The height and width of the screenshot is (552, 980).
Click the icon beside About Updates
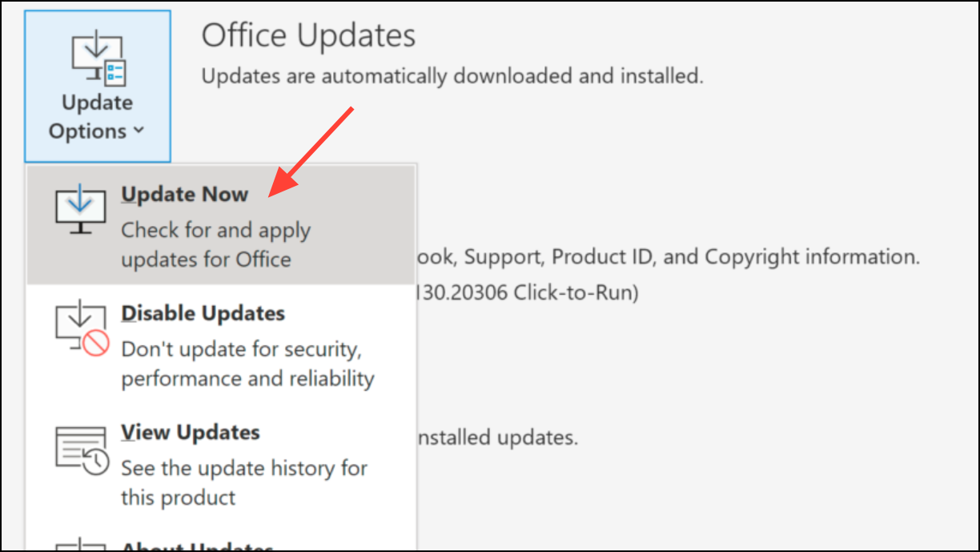coord(80,546)
